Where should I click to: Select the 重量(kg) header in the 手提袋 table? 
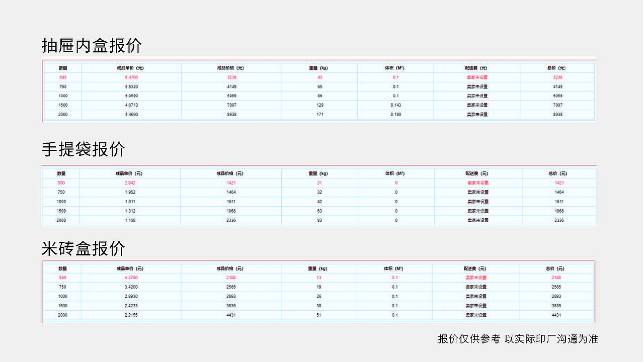click(319, 173)
